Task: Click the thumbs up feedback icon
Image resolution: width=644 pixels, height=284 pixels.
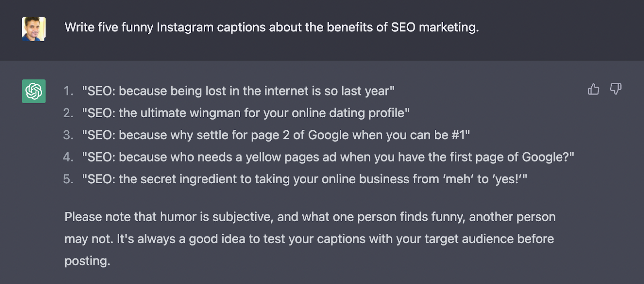Action: 593,89
